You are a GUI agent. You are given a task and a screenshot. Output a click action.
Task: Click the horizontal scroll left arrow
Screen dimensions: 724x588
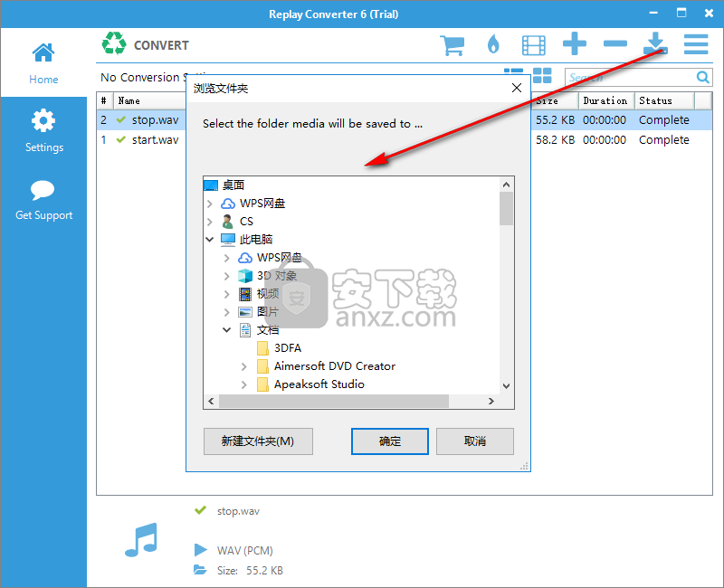pos(211,401)
